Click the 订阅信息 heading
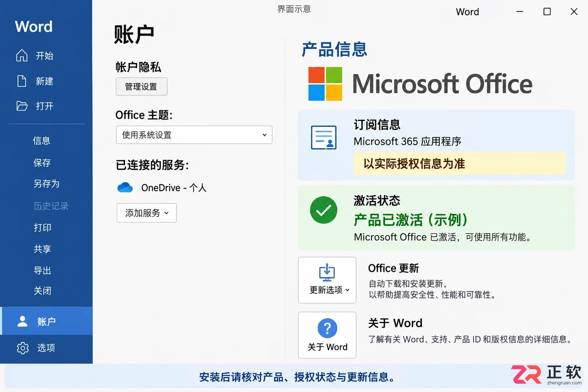The width and height of the screenshot is (588, 392). [377, 125]
